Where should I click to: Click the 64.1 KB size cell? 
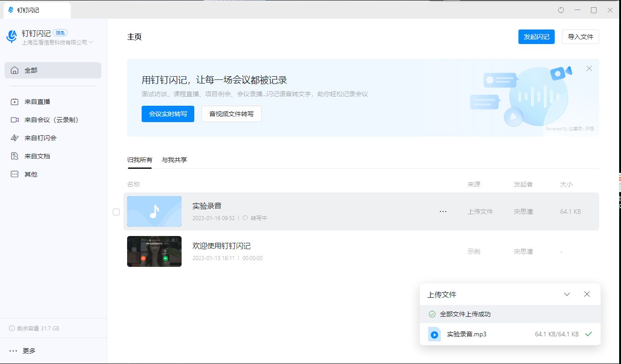[571, 212]
